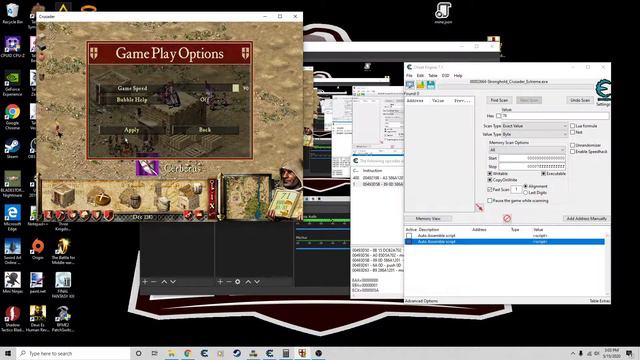Open Memory View
The height and width of the screenshot is (360, 640).
tap(428, 218)
